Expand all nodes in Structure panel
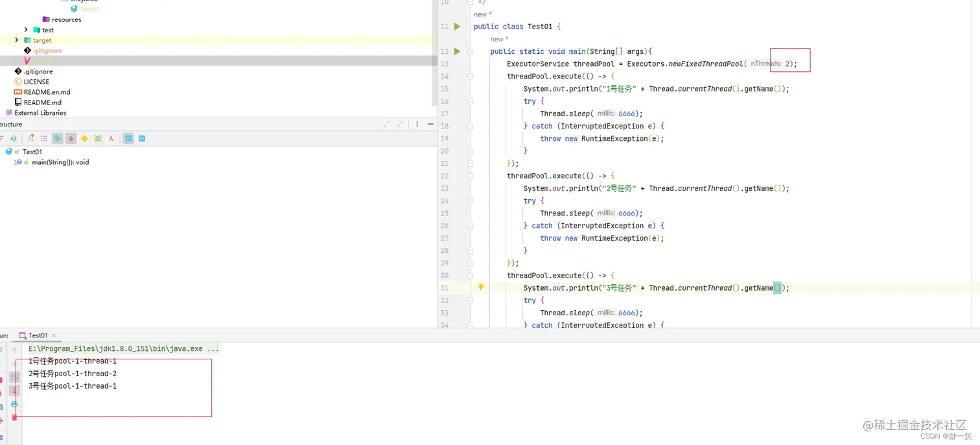 pos(386,124)
